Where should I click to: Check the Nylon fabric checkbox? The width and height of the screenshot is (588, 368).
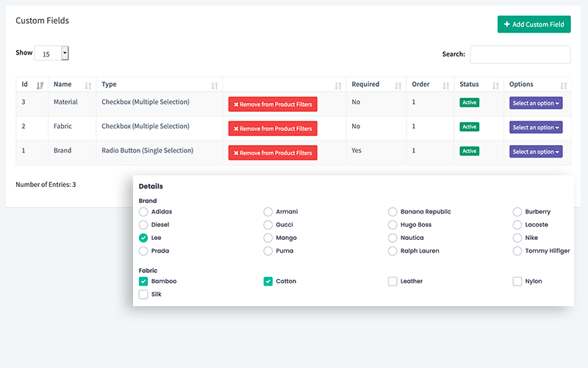517,281
